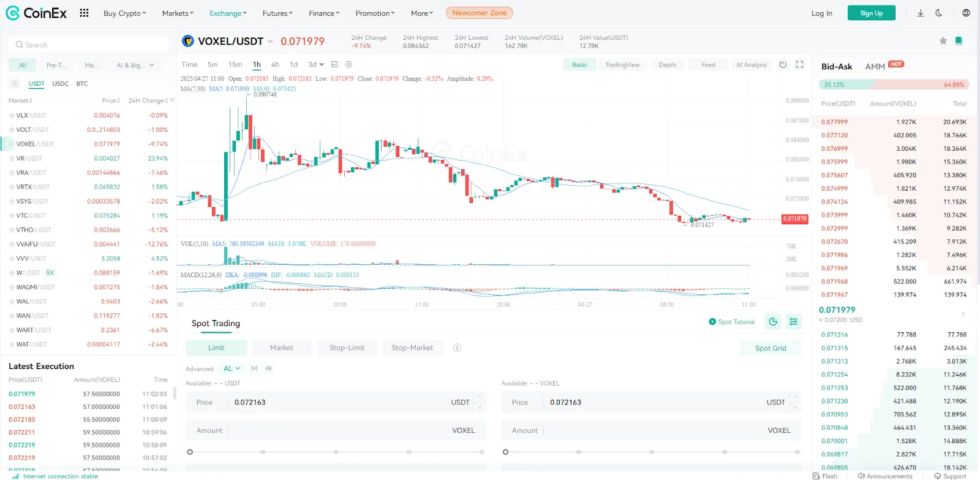Image resolution: width=980 pixels, height=480 pixels.
Task: Select the VTHO/USDT market row
Action: click(88, 230)
